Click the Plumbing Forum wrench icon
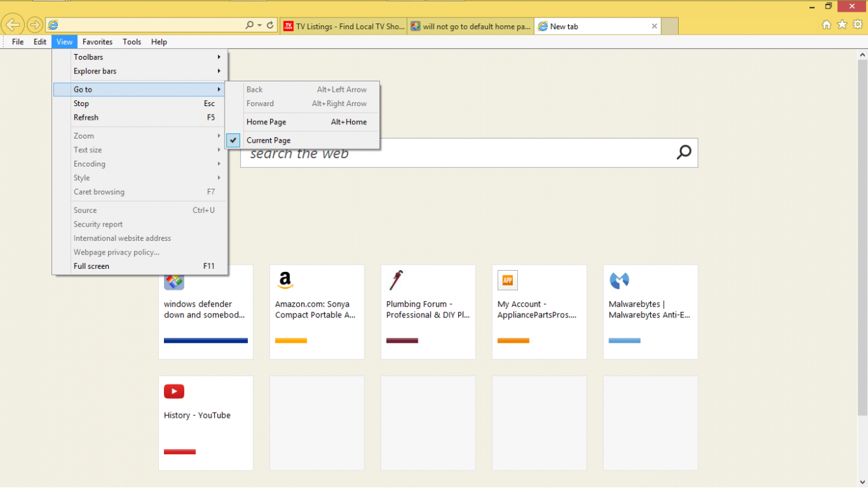This screenshot has width=868, height=488. [x=396, y=280]
